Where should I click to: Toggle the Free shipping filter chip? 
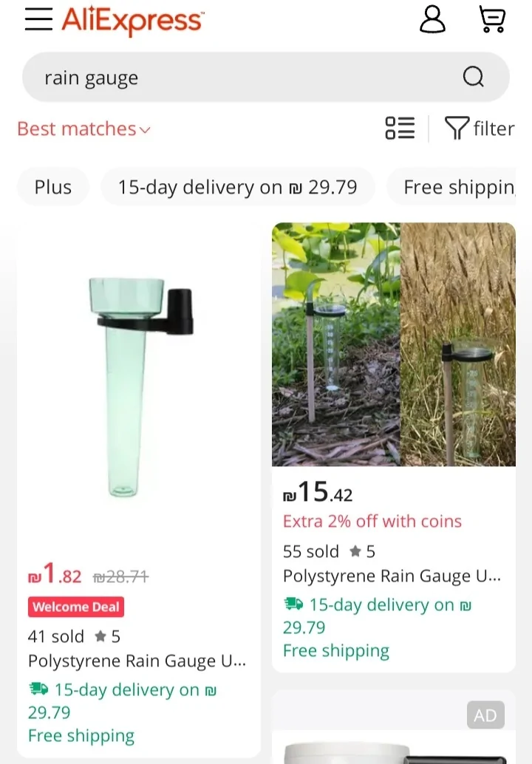[x=458, y=187]
